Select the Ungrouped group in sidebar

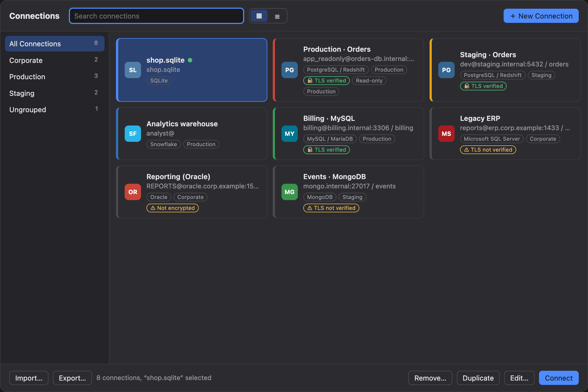55,109
